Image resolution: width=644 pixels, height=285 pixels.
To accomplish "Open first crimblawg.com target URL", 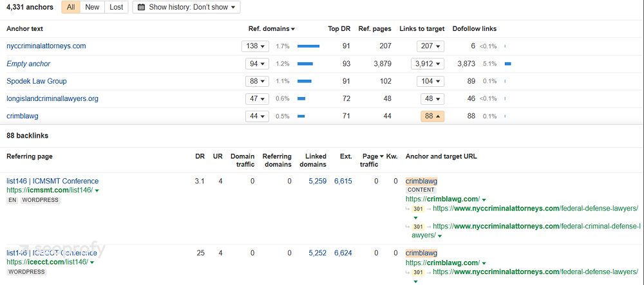I will tap(443, 199).
